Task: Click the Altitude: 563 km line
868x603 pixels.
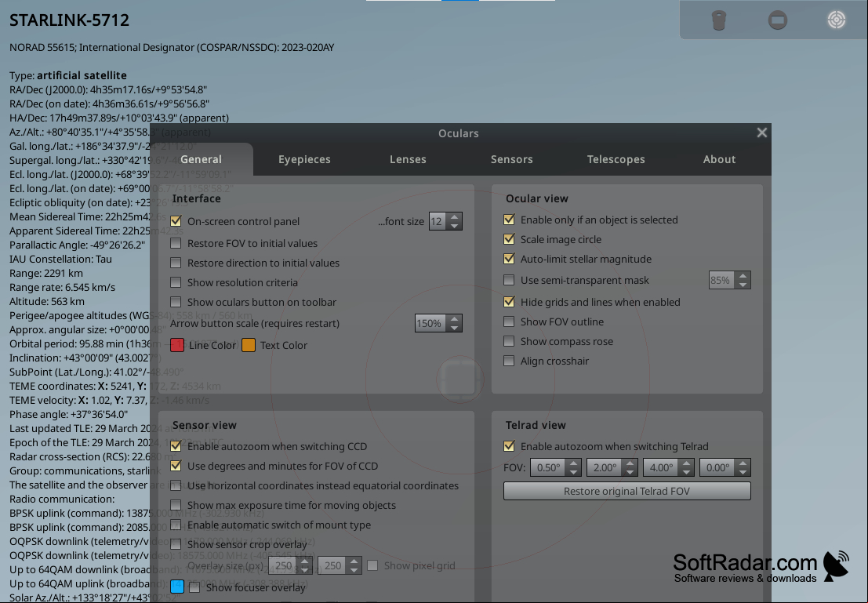Action: [x=47, y=301]
